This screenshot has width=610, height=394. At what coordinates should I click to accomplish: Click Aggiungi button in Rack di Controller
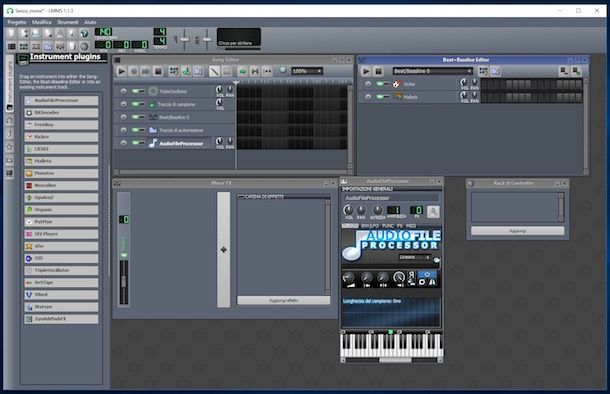[517, 231]
